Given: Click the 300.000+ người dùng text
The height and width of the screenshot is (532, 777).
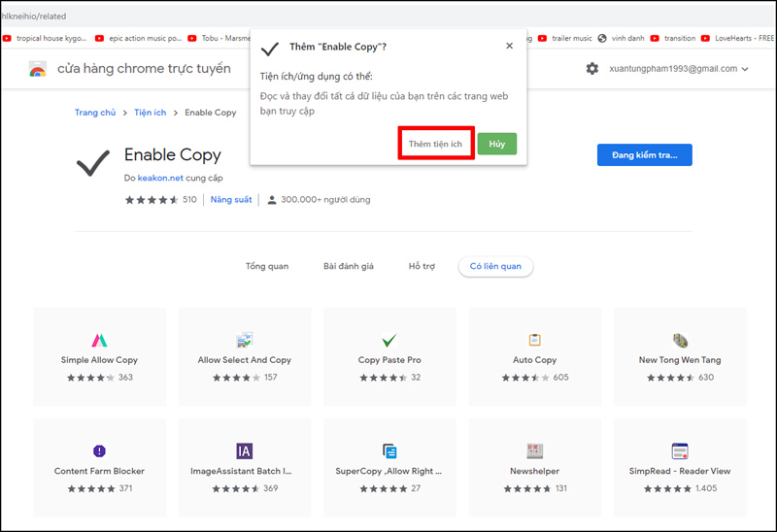Looking at the screenshot, I should pyautogui.click(x=325, y=200).
